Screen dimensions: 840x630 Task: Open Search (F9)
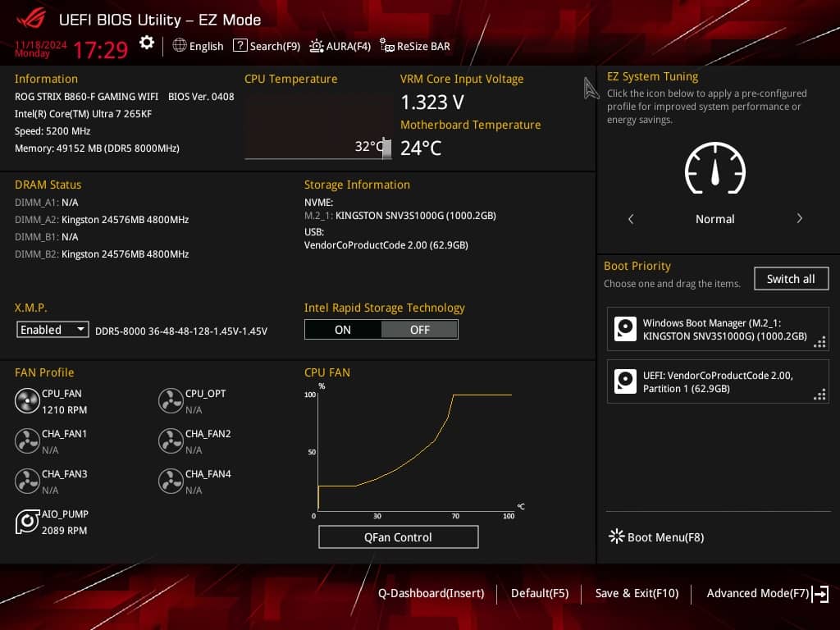pos(267,46)
